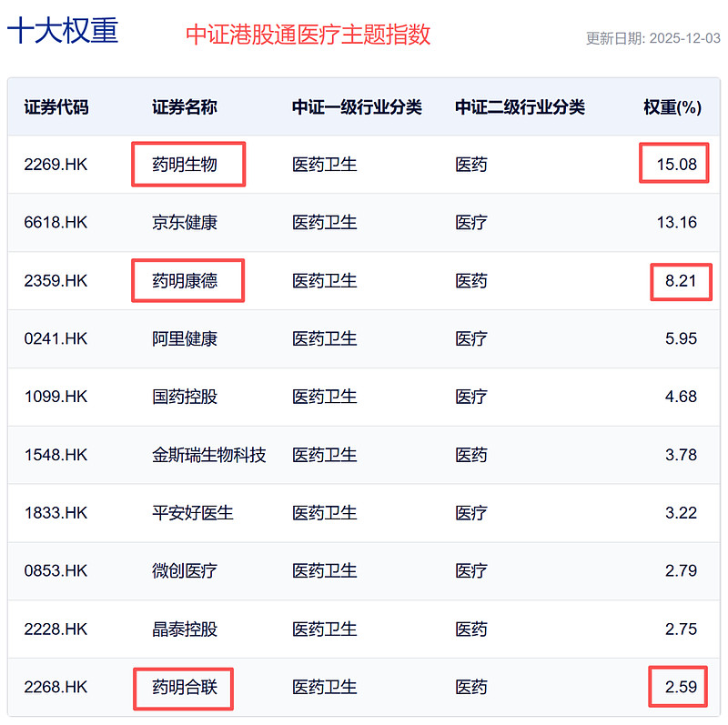728x725 pixels.
Task: Click 医药 classification in 药明合联 row
Action: [470, 687]
